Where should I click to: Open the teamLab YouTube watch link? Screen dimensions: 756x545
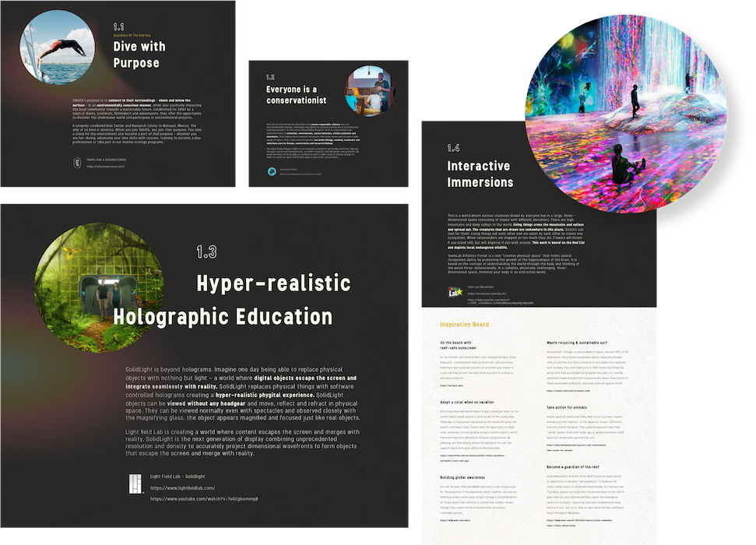point(500,301)
